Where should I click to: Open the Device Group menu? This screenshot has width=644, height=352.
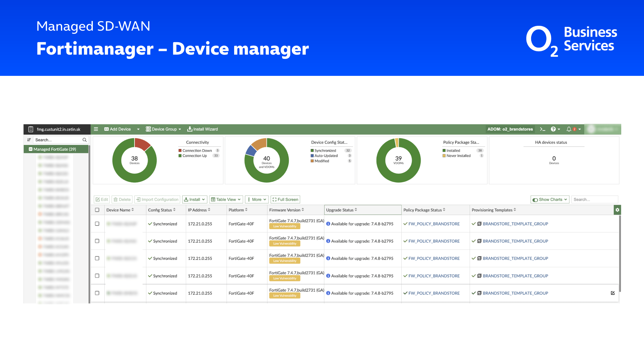[164, 129]
